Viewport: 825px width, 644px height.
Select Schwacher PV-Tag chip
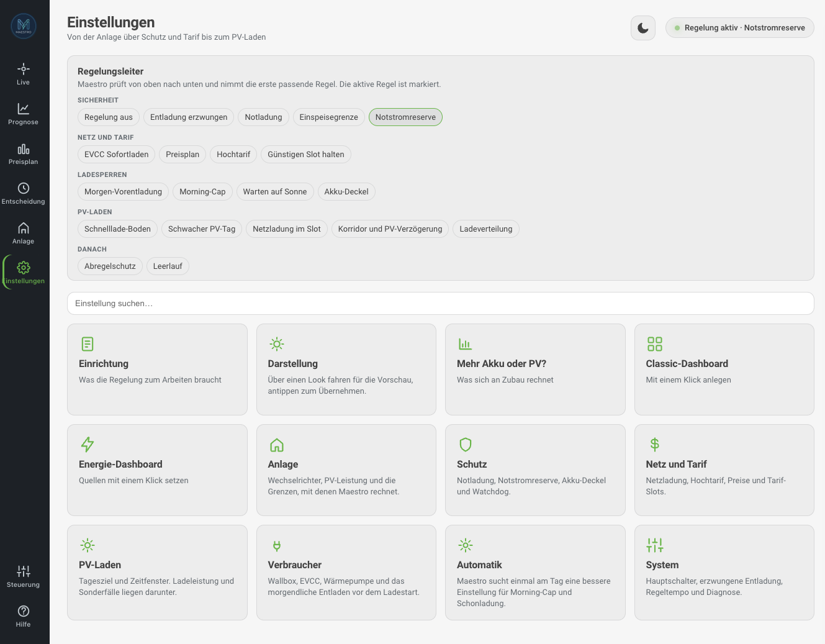[202, 229]
